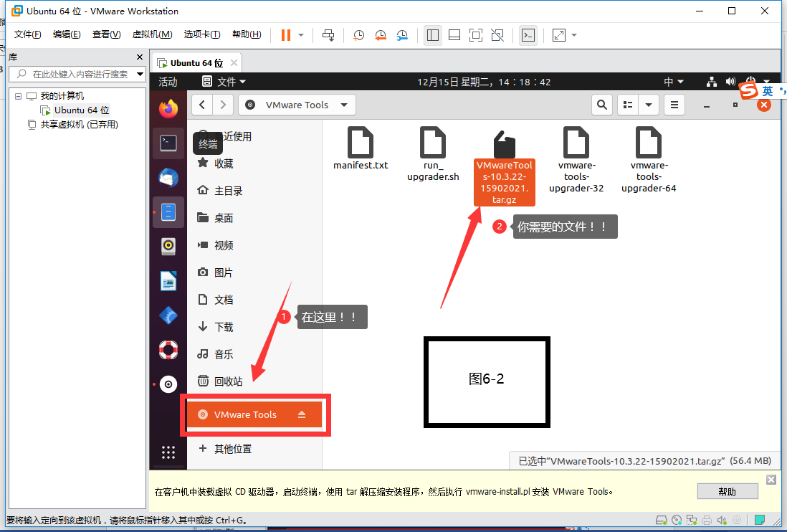The height and width of the screenshot is (532, 787).
Task: Select the VMwareTools-10.3.22 tar.gz file
Action: pyautogui.click(x=505, y=166)
